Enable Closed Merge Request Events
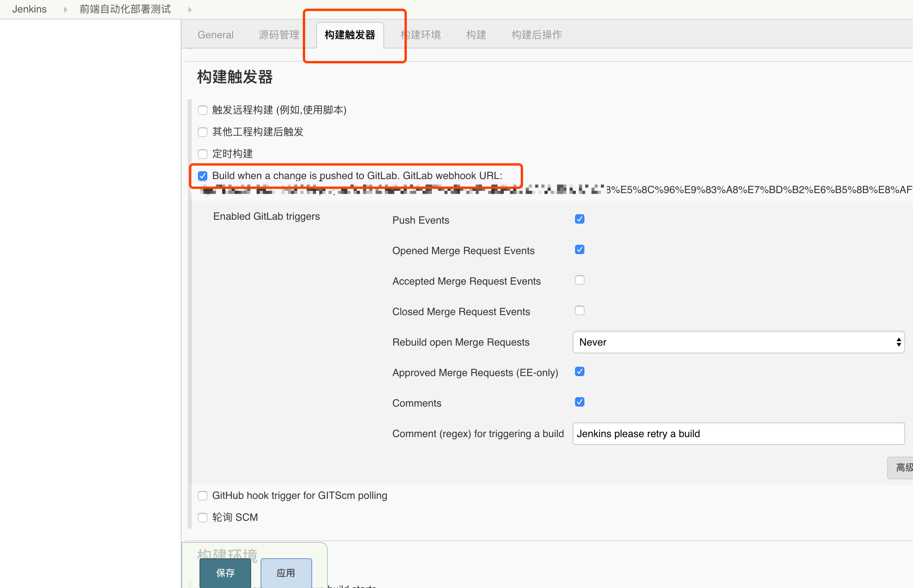Image resolution: width=913 pixels, height=588 pixels. coord(580,310)
